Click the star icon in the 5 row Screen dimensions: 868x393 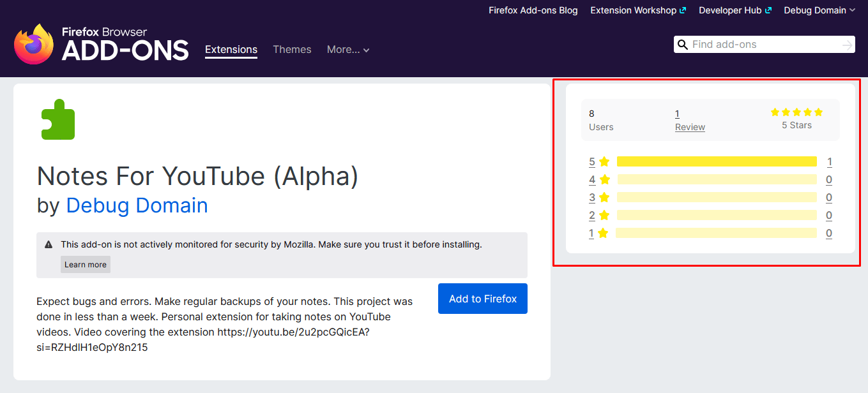tap(604, 162)
